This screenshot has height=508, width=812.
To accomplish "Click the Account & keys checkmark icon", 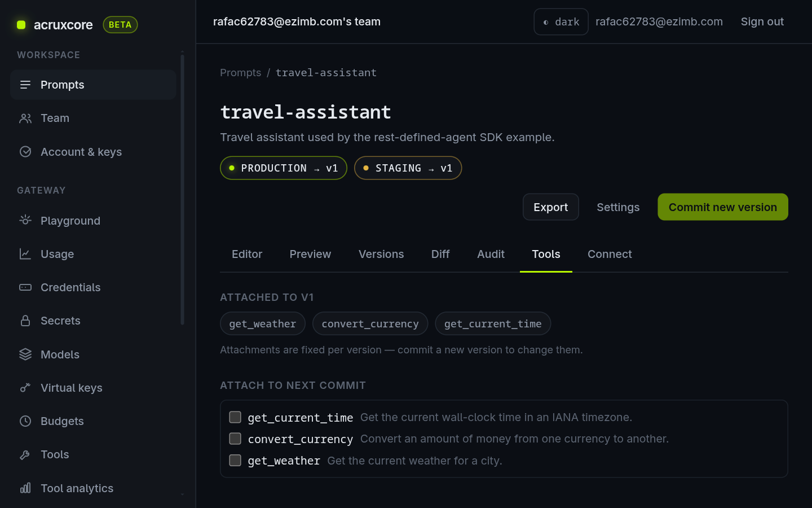I will pos(25,151).
